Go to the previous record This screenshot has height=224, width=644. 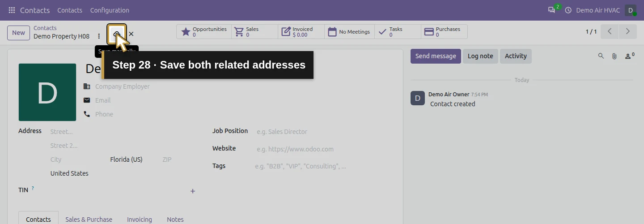[610, 31]
